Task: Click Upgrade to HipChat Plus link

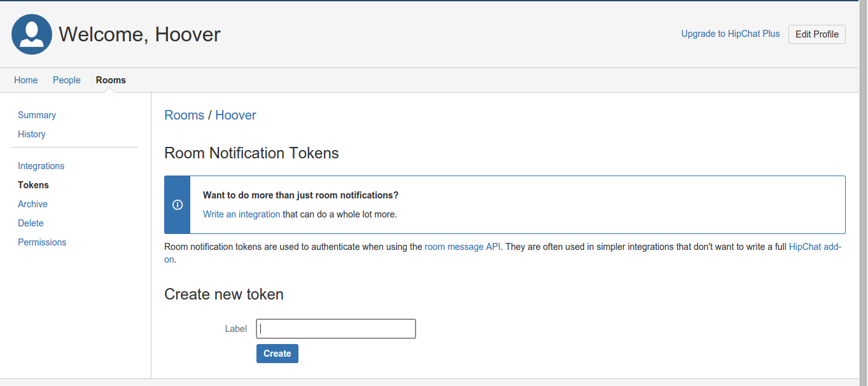Action: pyautogui.click(x=730, y=34)
